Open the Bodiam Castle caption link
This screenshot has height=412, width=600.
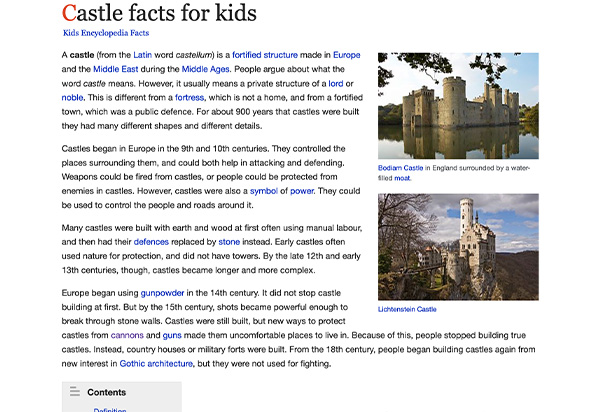(400, 168)
